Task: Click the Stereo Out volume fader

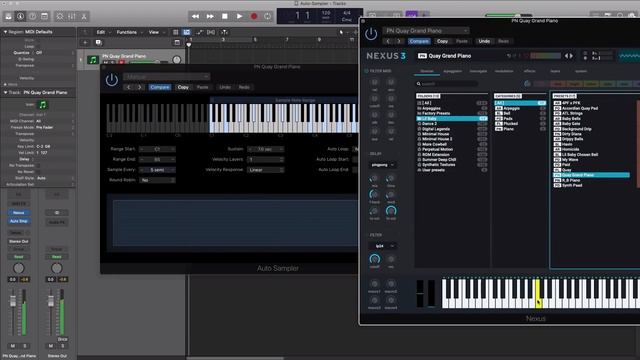Action: (51, 301)
